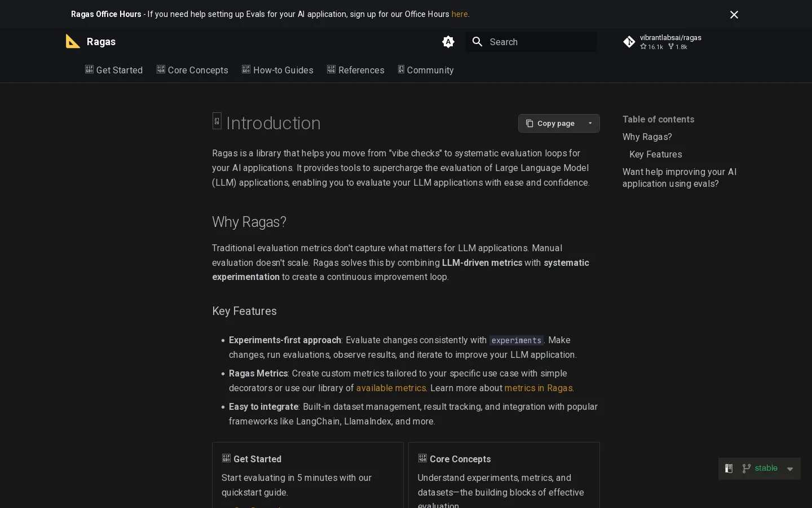
Task: Open the 'available metrics' link
Action: [x=391, y=388]
